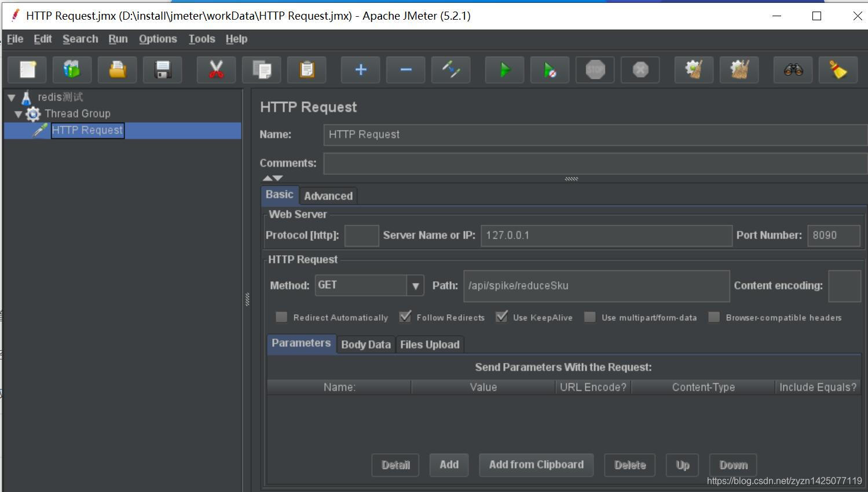
Task: Switch to the Advanced tab
Action: [328, 196]
